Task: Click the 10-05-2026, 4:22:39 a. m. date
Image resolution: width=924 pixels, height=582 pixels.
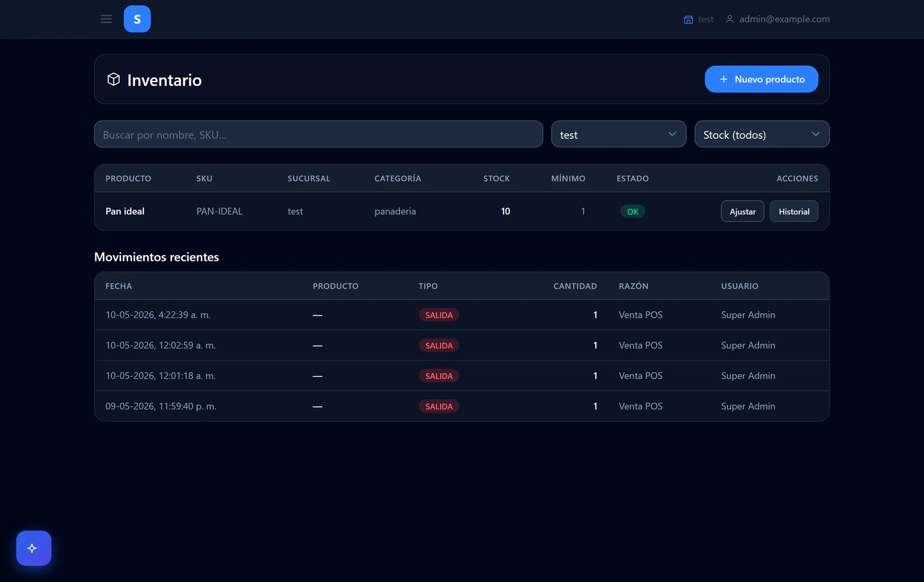Action: click(x=158, y=315)
